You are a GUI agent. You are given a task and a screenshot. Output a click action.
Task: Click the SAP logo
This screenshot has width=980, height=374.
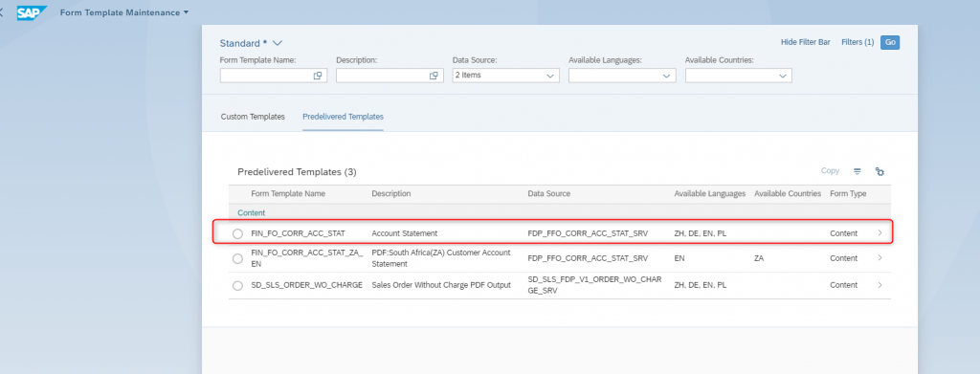tap(32, 12)
